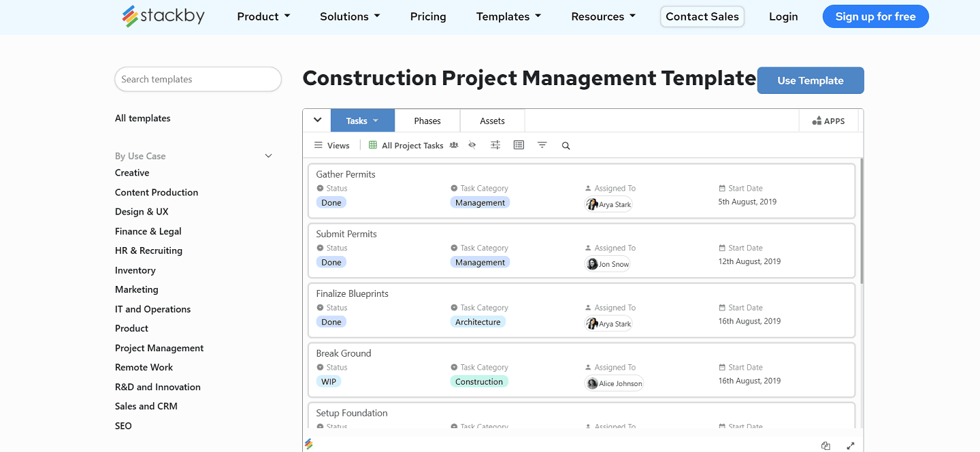The image size is (980, 452).
Task: Click the filter icon in the table toolbar
Action: point(542,145)
